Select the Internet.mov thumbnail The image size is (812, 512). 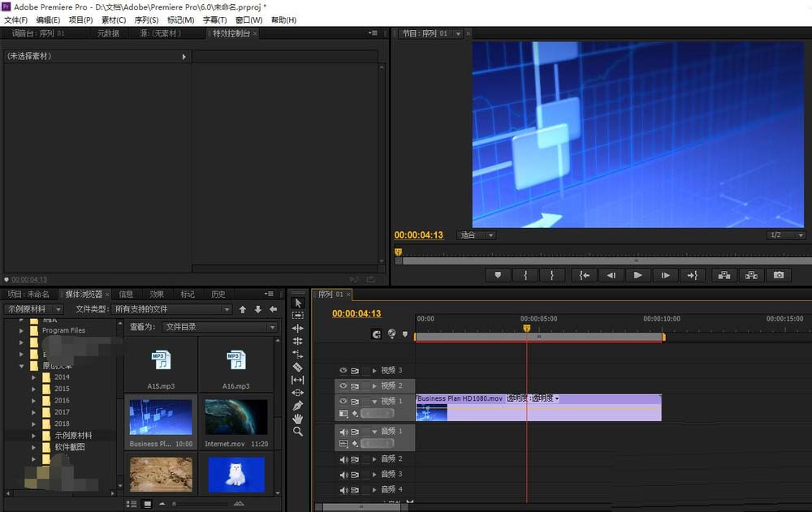236,417
